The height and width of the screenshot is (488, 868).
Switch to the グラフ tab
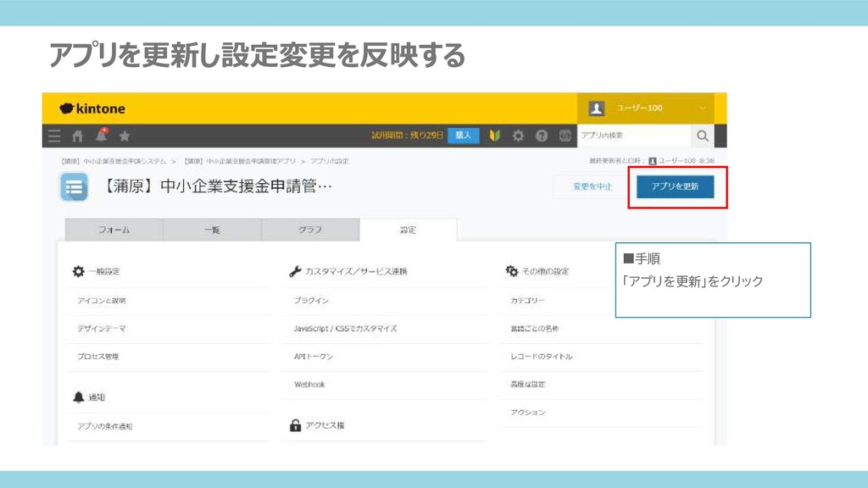(310, 230)
